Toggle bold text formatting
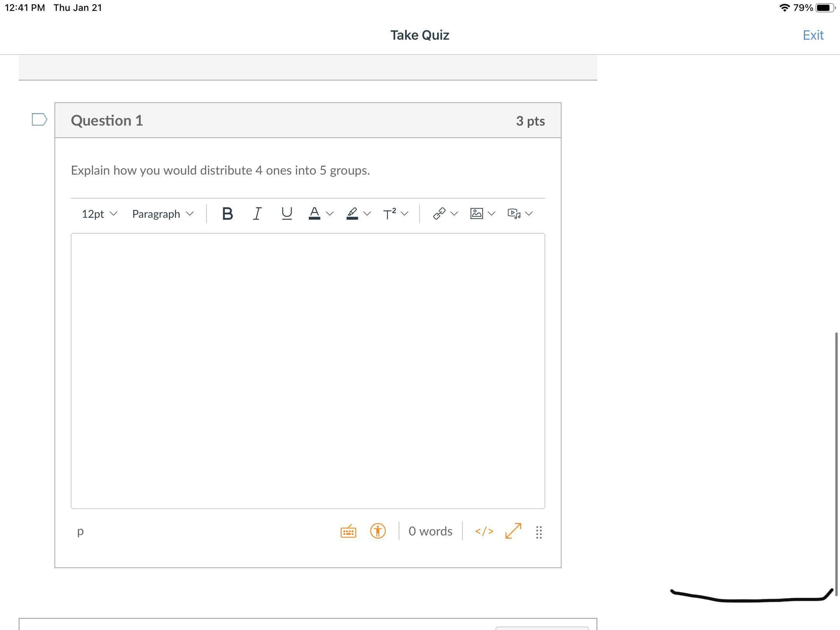The width and height of the screenshot is (840, 630). 227,213
